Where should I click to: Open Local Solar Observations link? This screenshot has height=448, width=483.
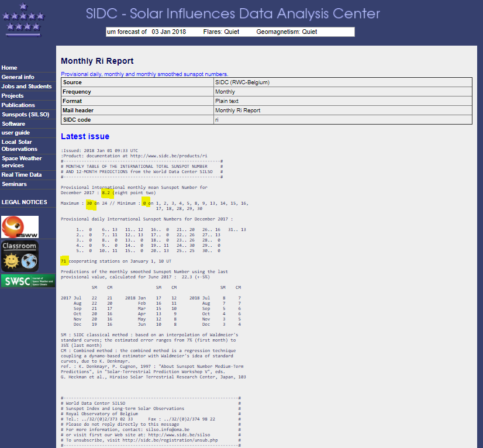pos(19,146)
